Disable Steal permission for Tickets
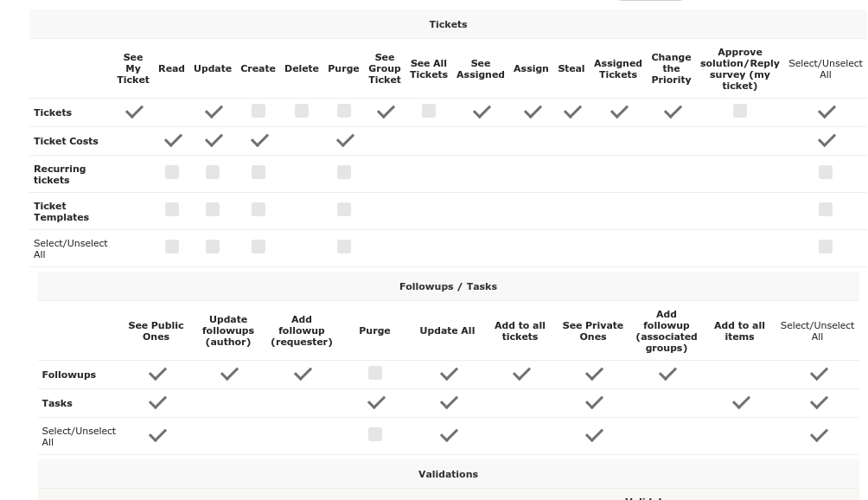This screenshot has width=868, height=500. pyautogui.click(x=571, y=112)
